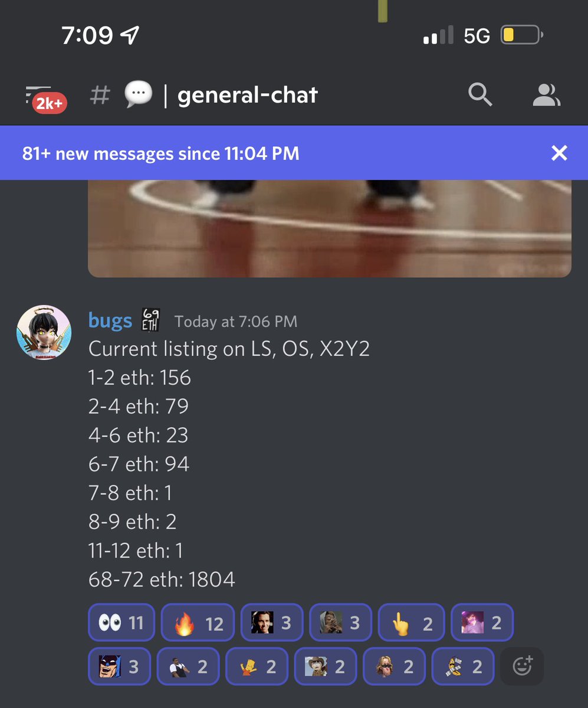Viewport: 588px width, 708px height.
Task: Tap the search magnifier icon
Action: point(480,94)
